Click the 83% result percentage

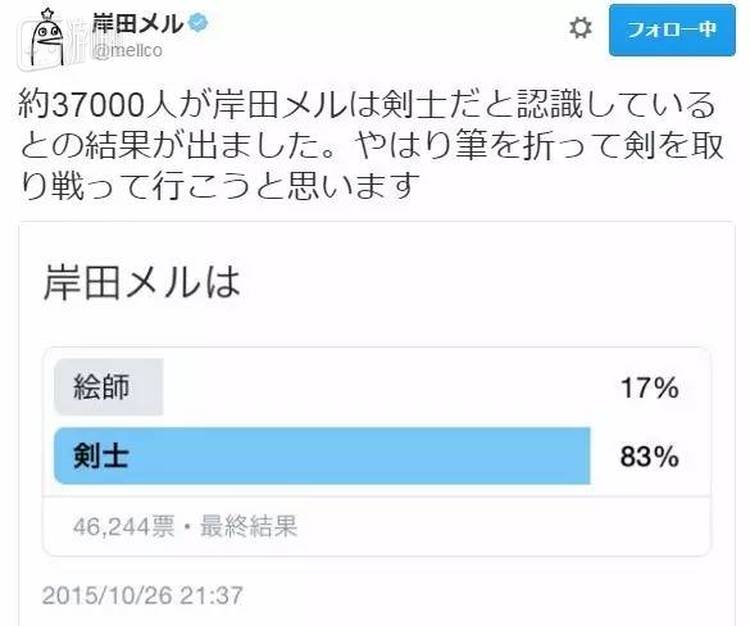click(649, 457)
